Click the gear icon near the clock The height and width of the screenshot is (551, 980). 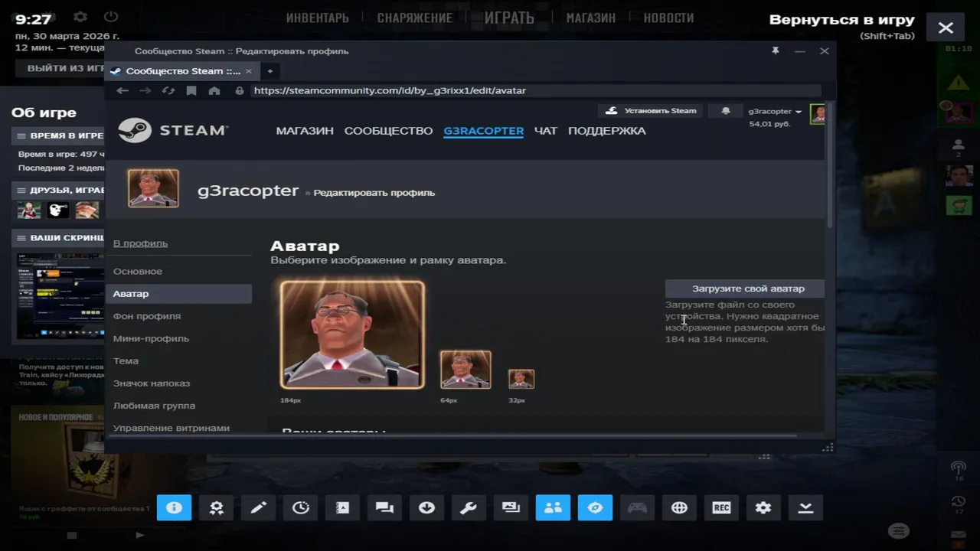(x=81, y=17)
